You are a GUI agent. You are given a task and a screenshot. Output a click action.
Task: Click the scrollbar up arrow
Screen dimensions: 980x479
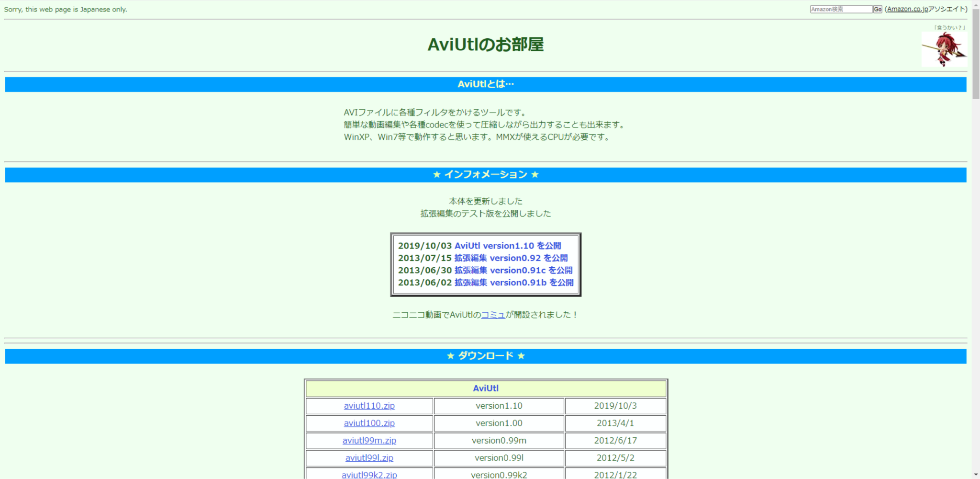(x=976, y=4)
